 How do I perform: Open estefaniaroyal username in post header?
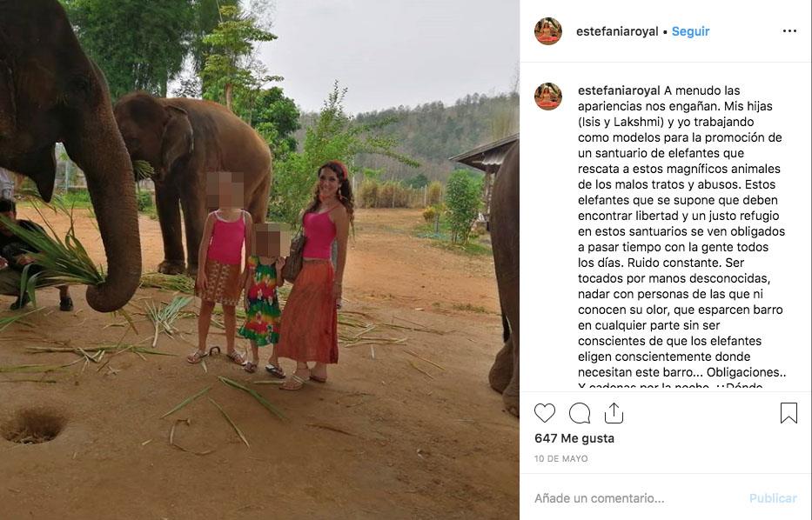click(x=617, y=31)
